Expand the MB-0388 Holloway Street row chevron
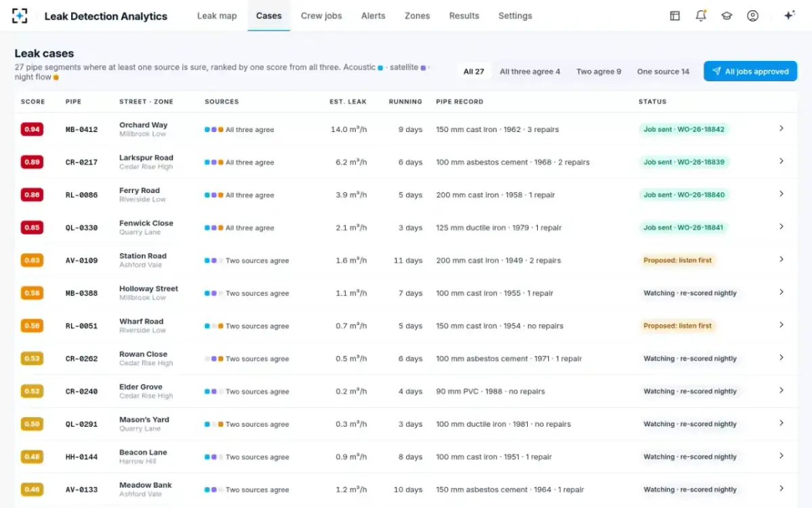This screenshot has width=812, height=508. pyautogui.click(x=782, y=292)
